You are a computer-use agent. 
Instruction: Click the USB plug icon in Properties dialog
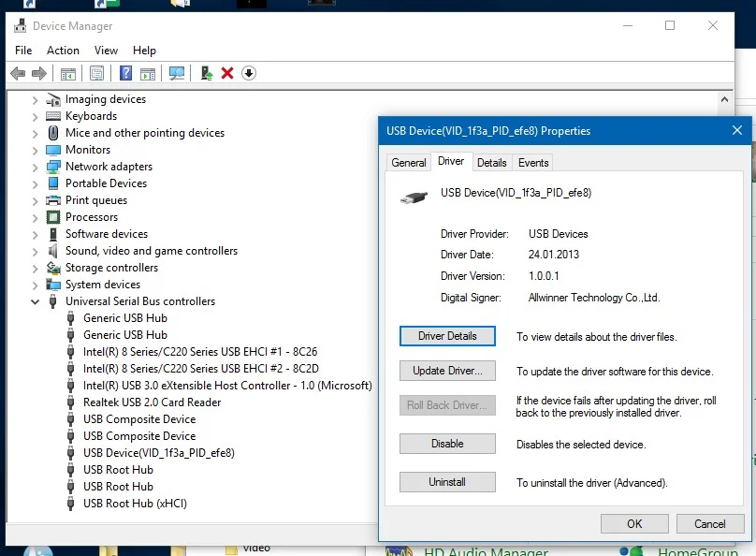coord(414,198)
